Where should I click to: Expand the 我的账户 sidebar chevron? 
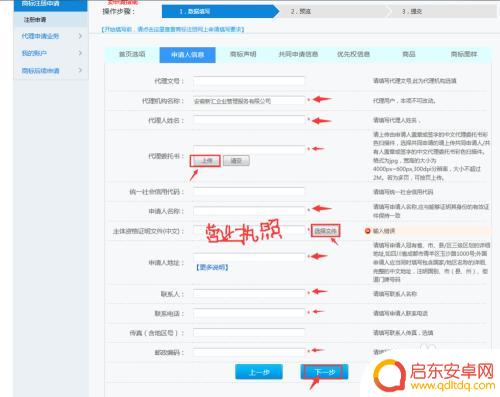80,53
